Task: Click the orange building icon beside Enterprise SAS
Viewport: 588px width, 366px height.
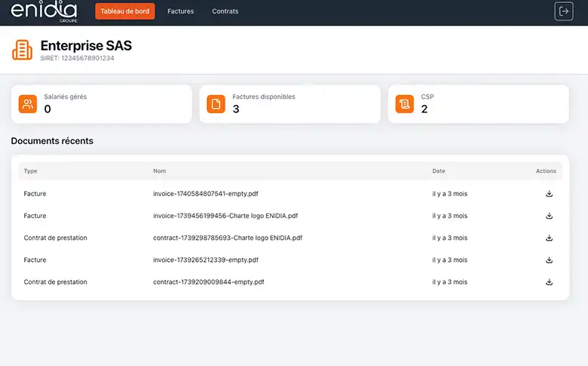Action: [22, 51]
